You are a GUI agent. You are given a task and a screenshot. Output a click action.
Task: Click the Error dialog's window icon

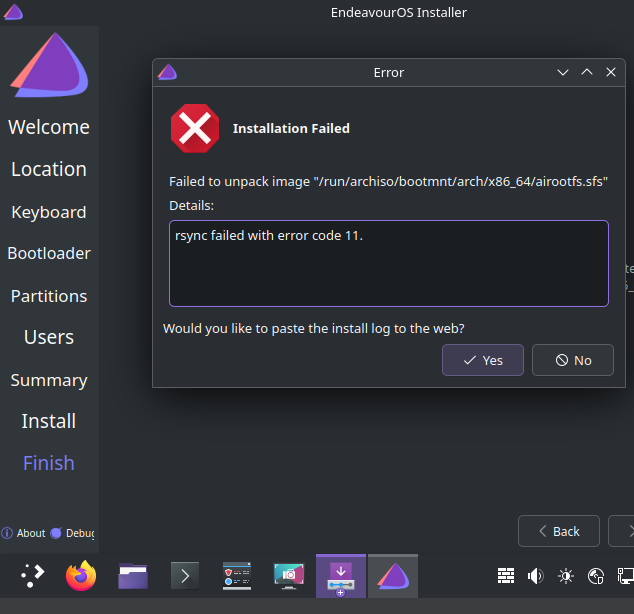tap(167, 72)
